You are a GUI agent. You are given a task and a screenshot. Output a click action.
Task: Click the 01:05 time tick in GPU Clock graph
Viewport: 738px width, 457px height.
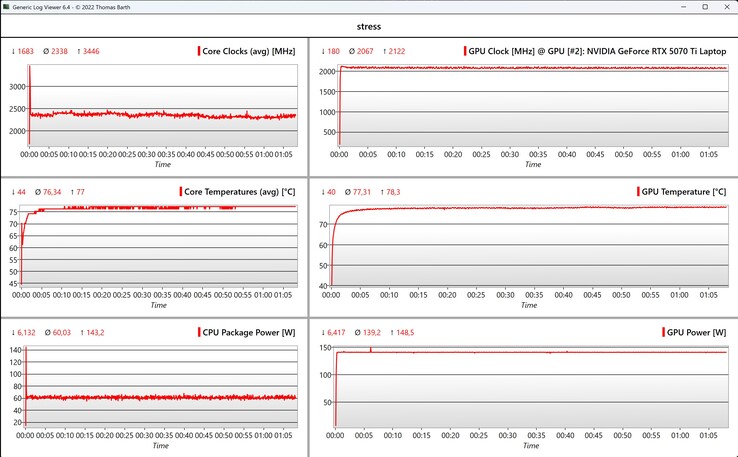pos(709,154)
